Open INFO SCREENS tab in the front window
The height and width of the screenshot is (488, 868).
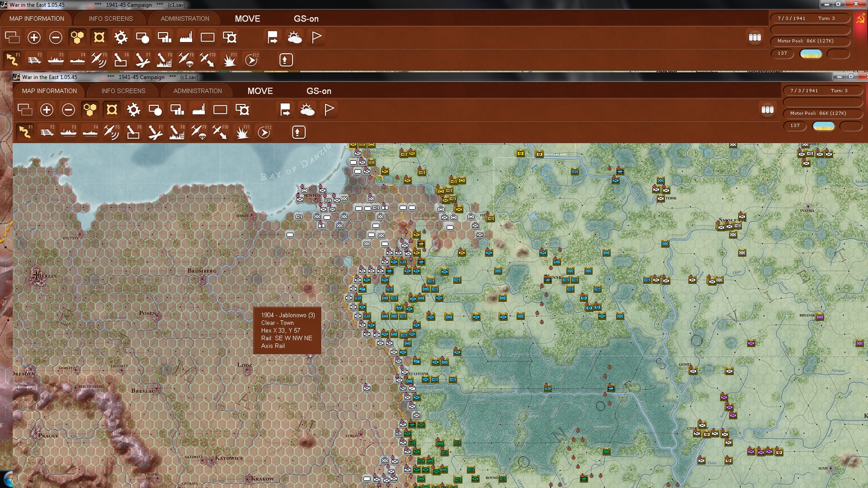click(x=123, y=91)
